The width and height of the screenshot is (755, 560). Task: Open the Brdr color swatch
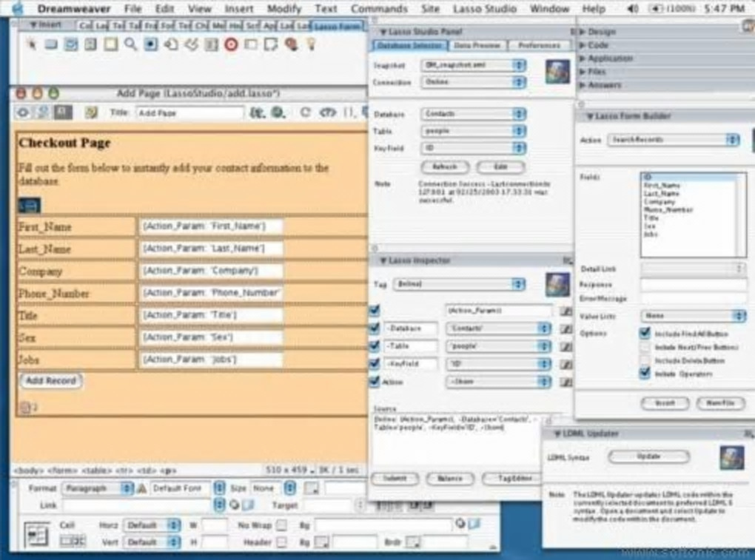click(412, 542)
